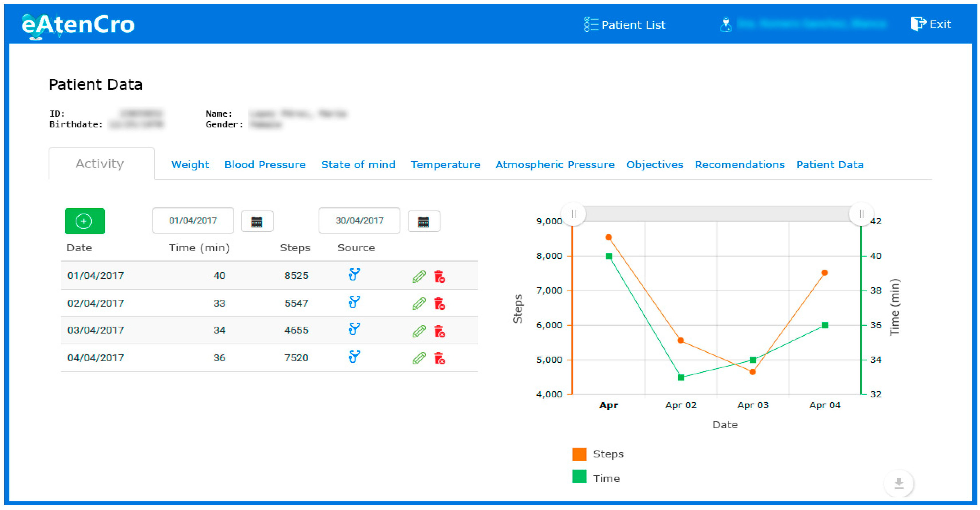This screenshot has height=510, width=980.
Task: Switch to the Weight tab
Action: pos(190,165)
